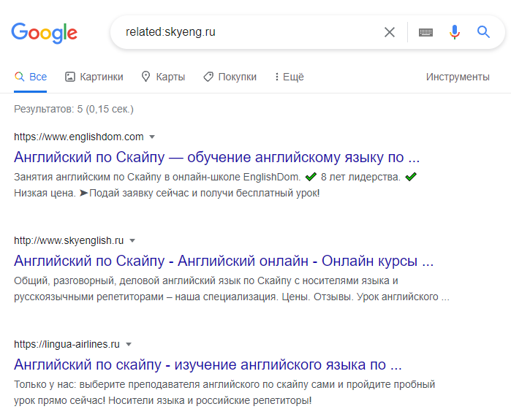Open Инструменты search tools
The width and height of the screenshot is (511, 420).
458,77
